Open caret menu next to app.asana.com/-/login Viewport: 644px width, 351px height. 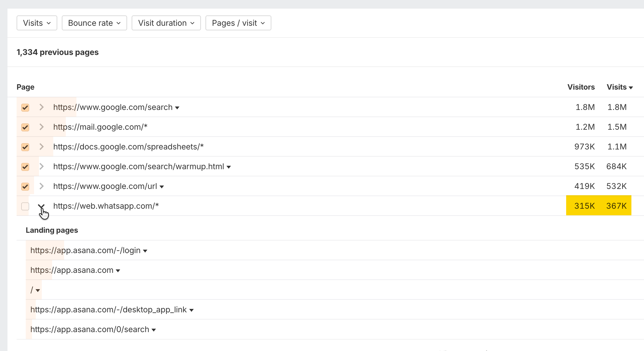pyautogui.click(x=145, y=251)
